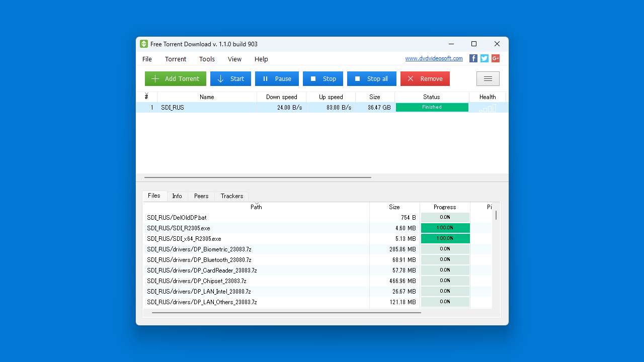Screen dimensions: 644x362
Task: Click the 100% progress bar of SDI_R2305.exe
Action: point(445,228)
